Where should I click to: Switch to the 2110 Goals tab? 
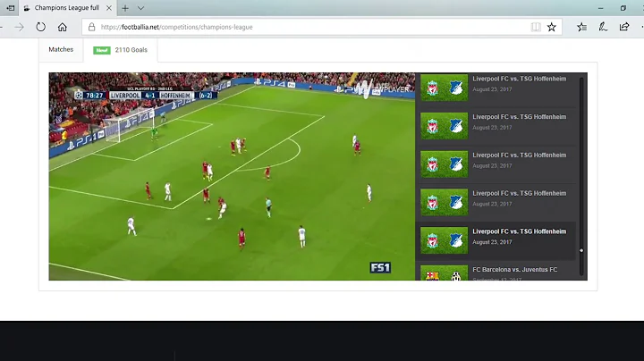click(x=121, y=50)
